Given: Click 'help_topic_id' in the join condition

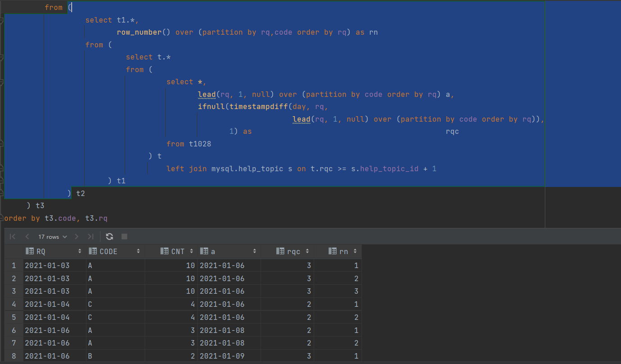Looking at the screenshot, I should 389,169.
